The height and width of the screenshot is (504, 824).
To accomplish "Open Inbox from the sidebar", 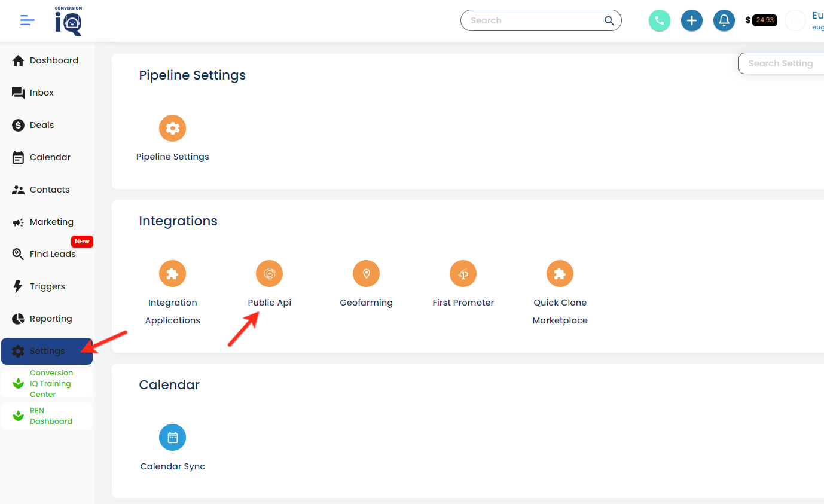I will (x=47, y=93).
